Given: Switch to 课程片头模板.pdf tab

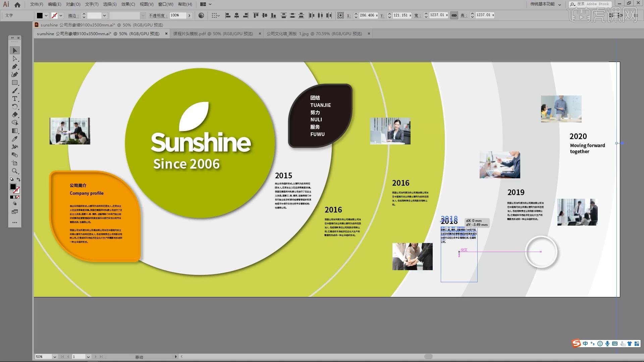Looking at the screenshot, I should point(213,34).
